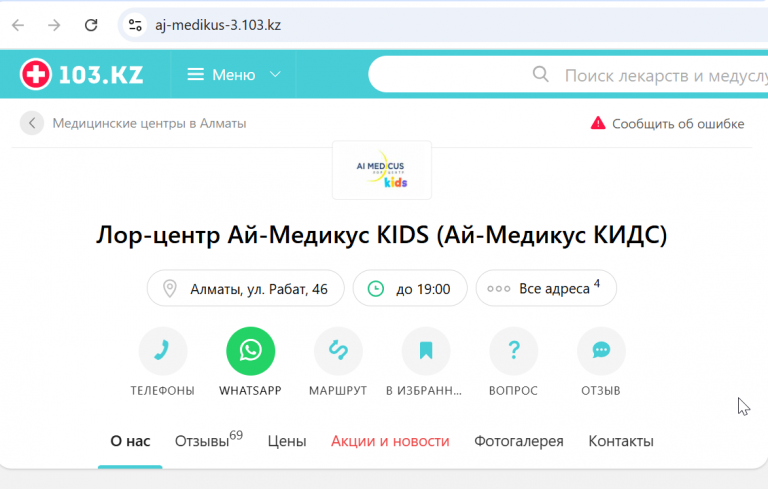Viewport: 768px width, 489px height.
Task: Click the red warning triangle icon
Action: click(x=598, y=123)
